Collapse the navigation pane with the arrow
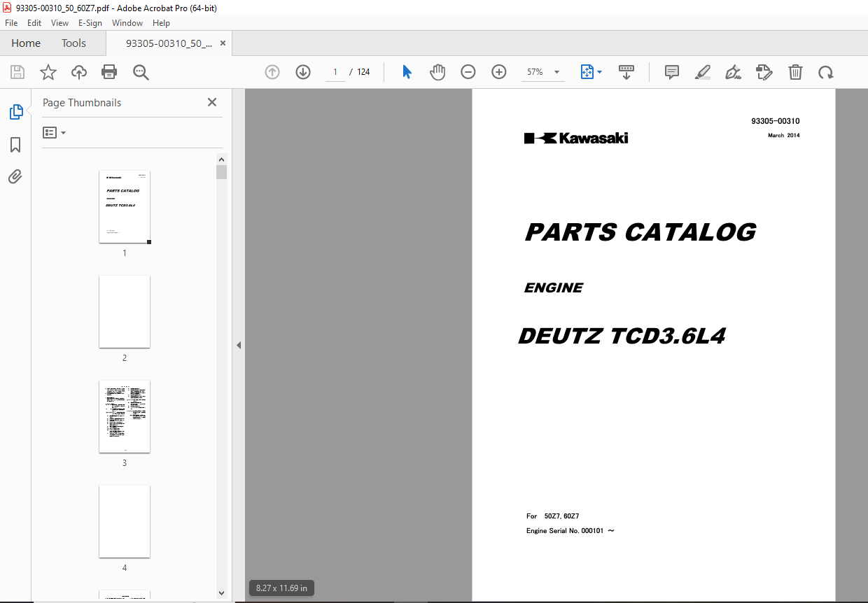Viewport: 868px width, 603px height. click(239, 345)
